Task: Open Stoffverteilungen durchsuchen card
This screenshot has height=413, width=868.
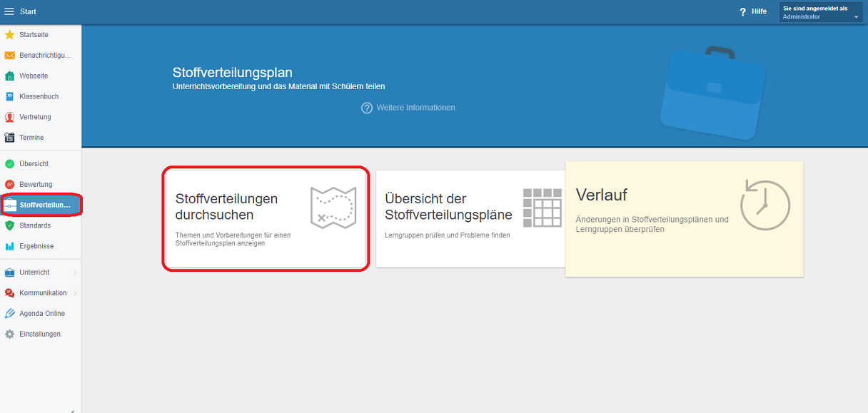Action: click(266, 219)
